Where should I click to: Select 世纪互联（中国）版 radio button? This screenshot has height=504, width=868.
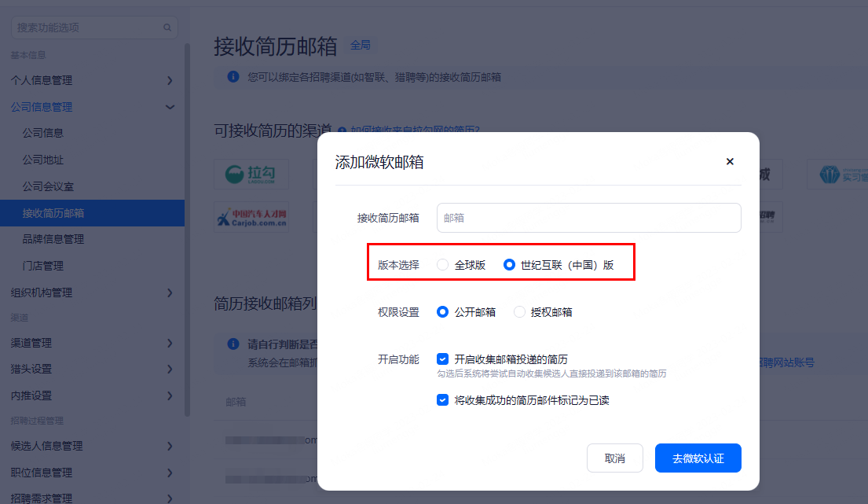(509, 265)
